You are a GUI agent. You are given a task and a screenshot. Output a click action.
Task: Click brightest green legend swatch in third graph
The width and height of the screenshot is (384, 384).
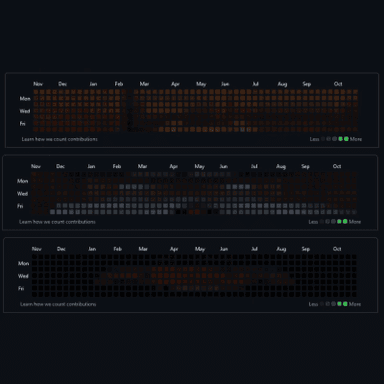345,304
